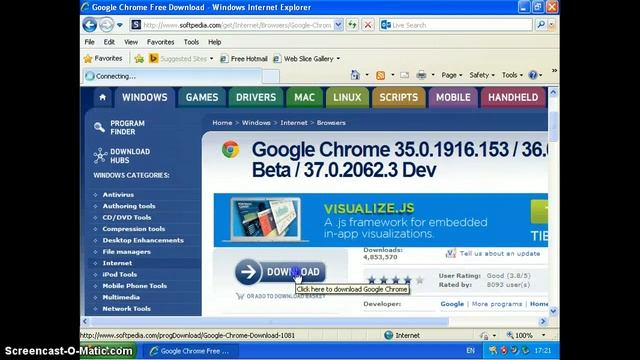Open the command bar Tools dropdown

[512, 75]
